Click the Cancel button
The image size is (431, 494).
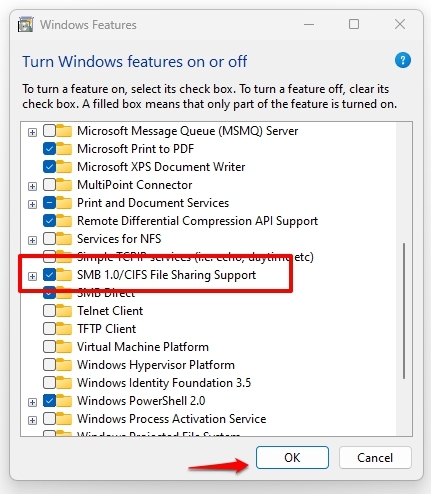[375, 458]
